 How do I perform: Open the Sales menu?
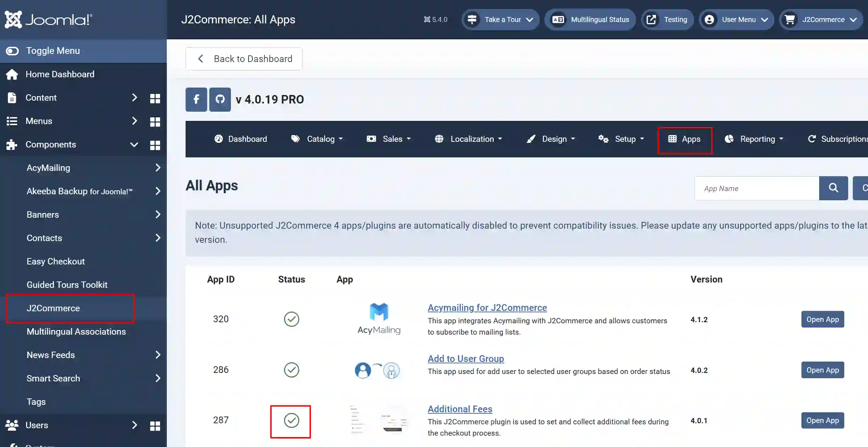388,139
